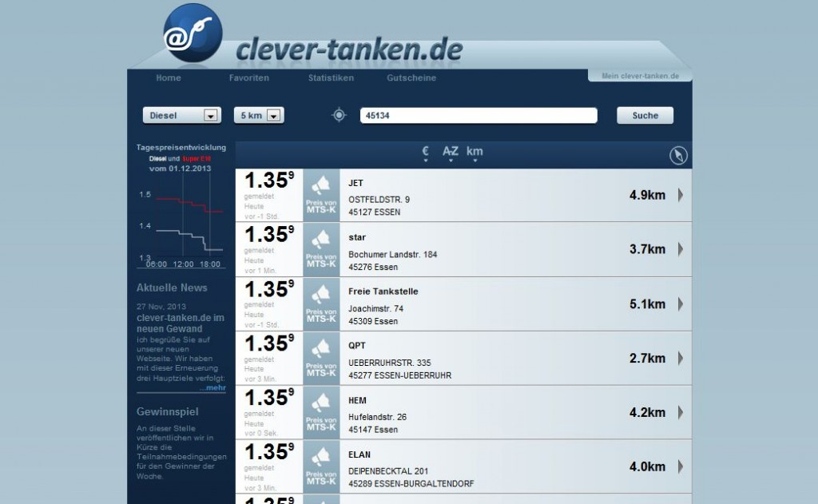Viewport: 818px width, 504px height.
Task: Expand the star station entry
Action: pyautogui.click(x=680, y=248)
